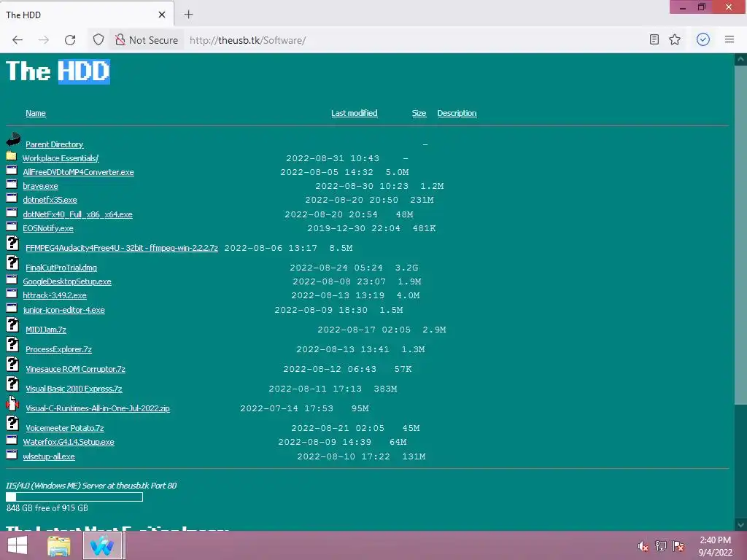Image resolution: width=747 pixels, height=560 pixels.
Task: Click the network tray icon
Action: pyautogui.click(x=661, y=546)
